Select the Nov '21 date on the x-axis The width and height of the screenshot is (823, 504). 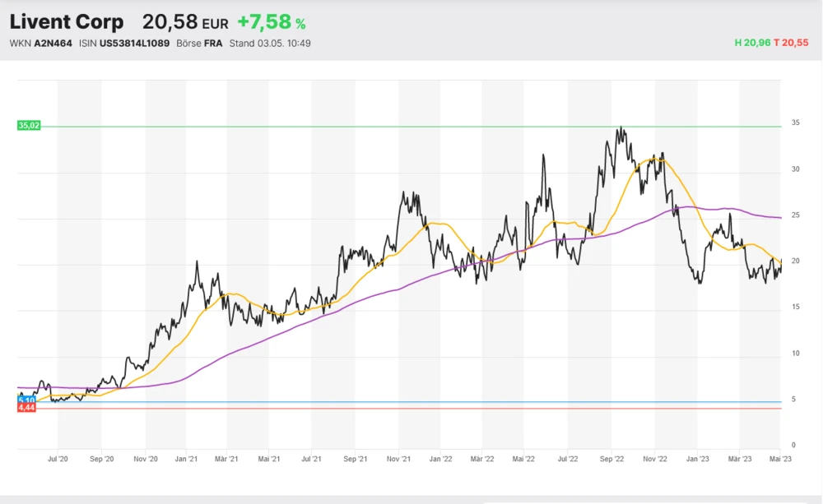[398, 460]
